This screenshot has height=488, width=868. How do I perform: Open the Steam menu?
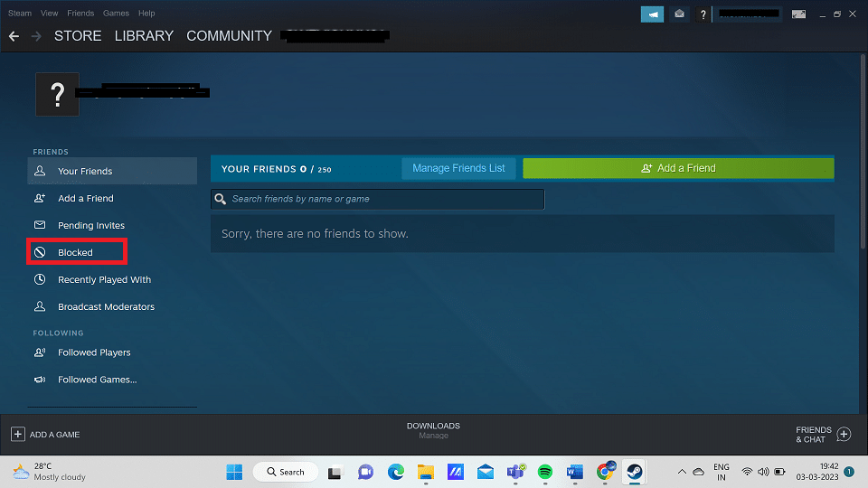20,14
